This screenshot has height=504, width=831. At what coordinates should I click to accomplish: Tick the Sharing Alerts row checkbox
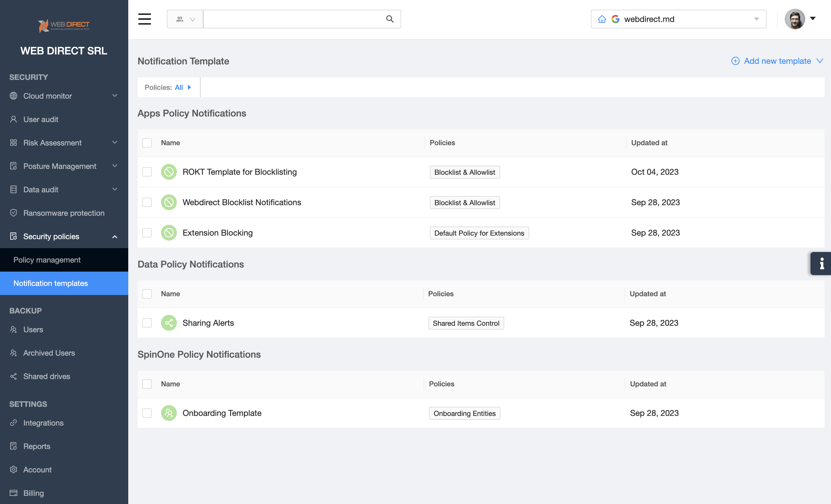point(147,323)
